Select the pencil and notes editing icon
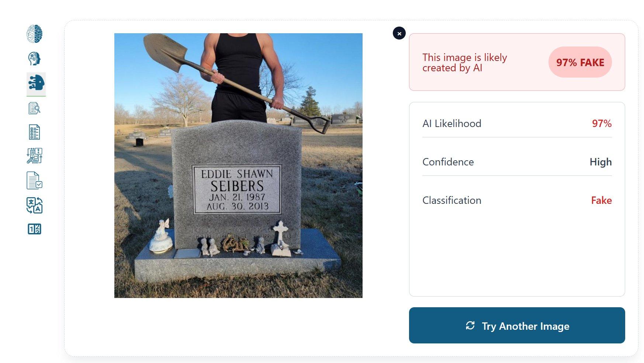 [35, 156]
